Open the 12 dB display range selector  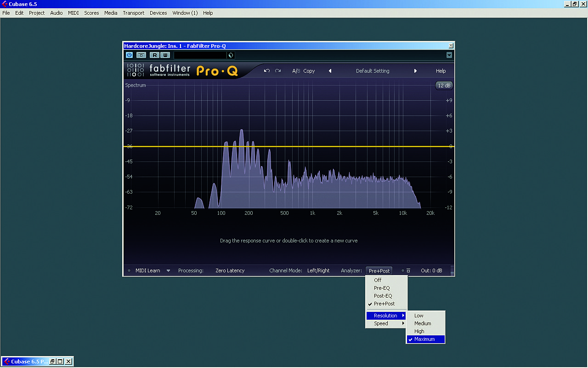[444, 86]
